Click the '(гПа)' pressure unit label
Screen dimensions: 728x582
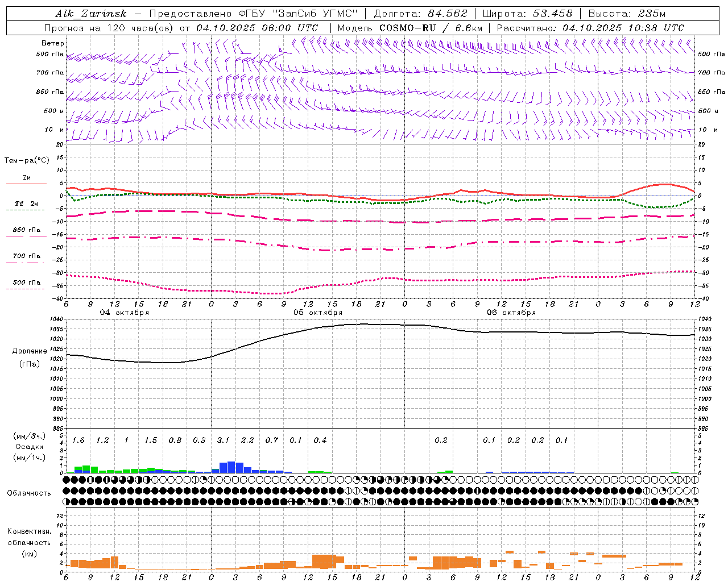tap(30, 364)
